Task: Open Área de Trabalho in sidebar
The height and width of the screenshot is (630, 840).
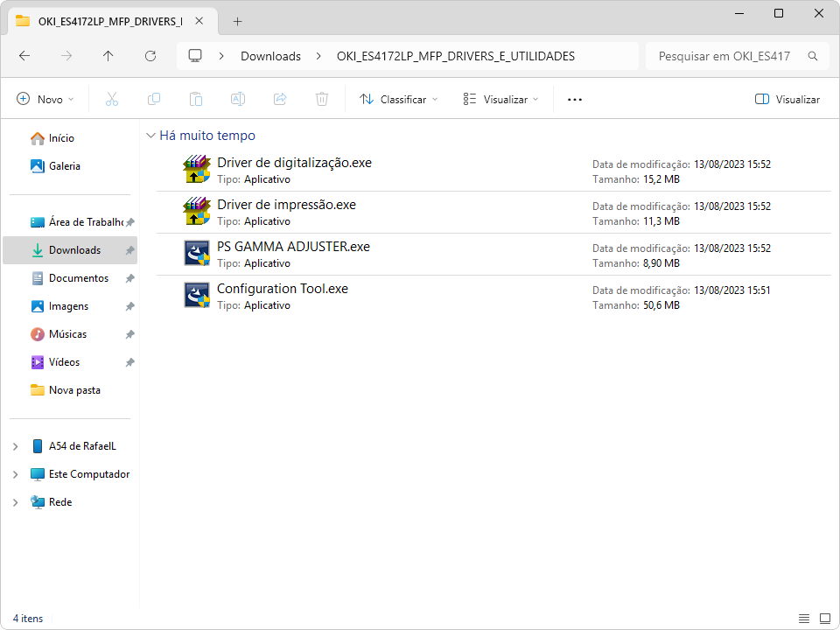Action: point(70,222)
